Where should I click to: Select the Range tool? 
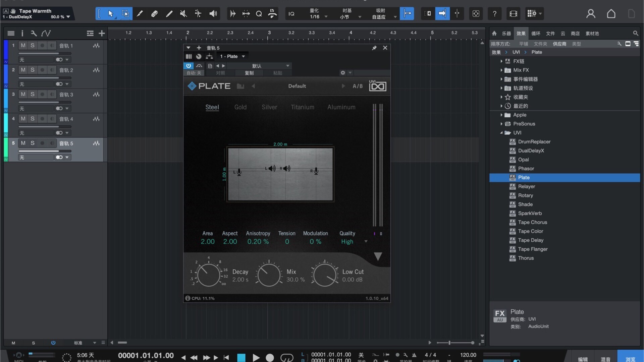(x=125, y=14)
